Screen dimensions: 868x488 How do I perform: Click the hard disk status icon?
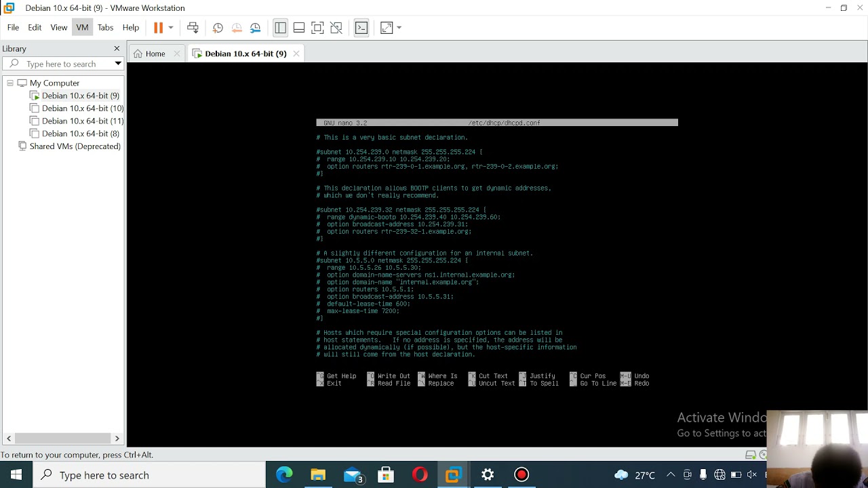click(x=751, y=455)
